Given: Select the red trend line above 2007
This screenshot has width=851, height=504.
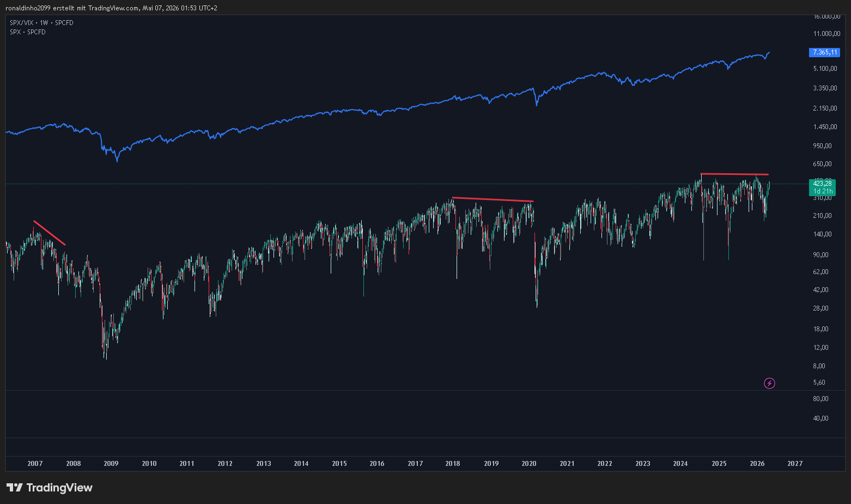Looking at the screenshot, I should pos(50,233).
